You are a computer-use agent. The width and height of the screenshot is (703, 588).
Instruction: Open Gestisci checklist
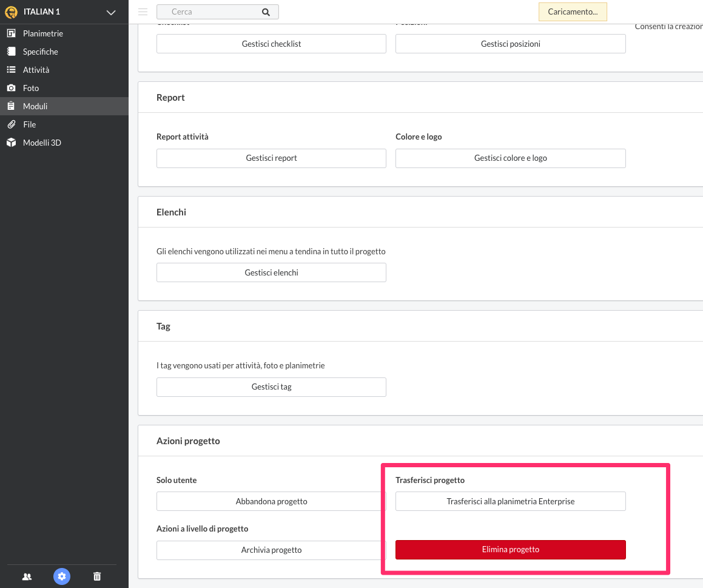(271, 44)
